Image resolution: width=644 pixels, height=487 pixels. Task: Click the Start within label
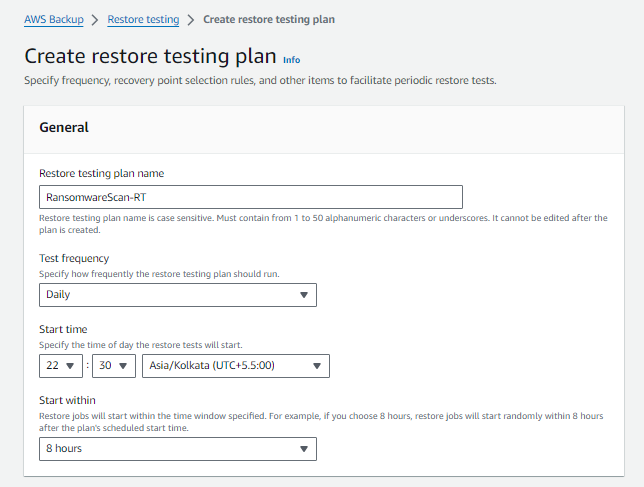click(x=68, y=400)
